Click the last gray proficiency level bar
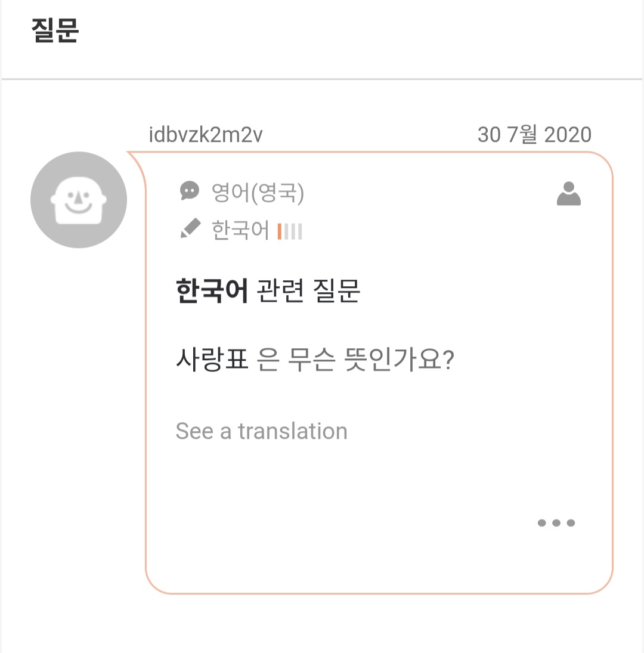This screenshot has height=653, width=644. pyautogui.click(x=300, y=231)
